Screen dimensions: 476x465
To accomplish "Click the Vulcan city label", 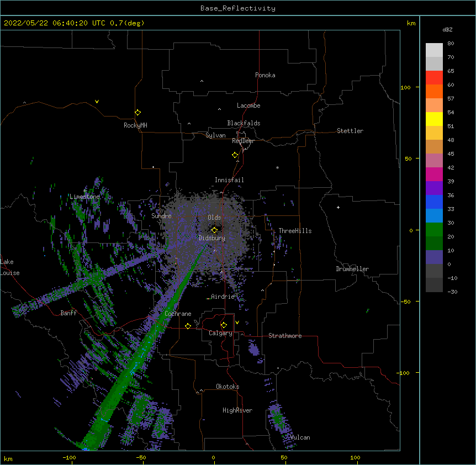I will [300, 437].
